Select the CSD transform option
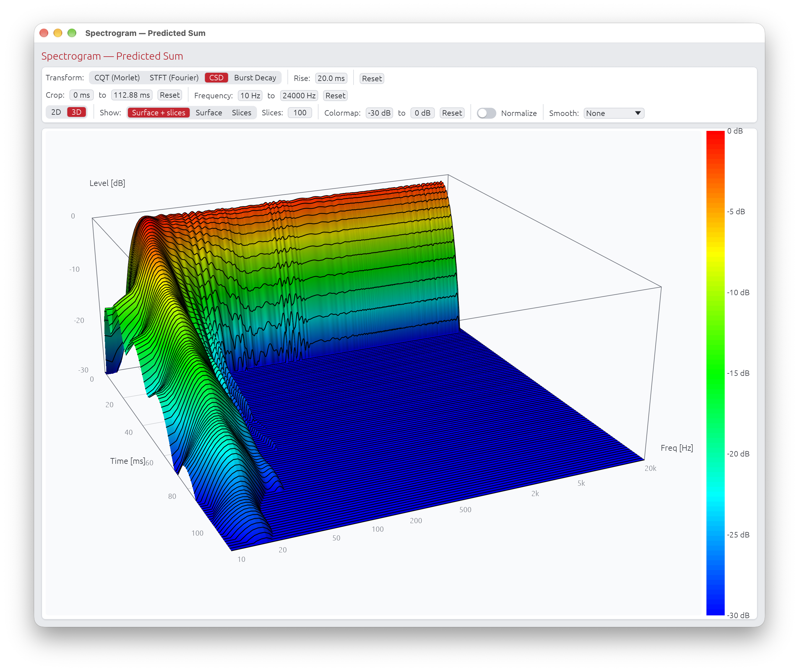Image resolution: width=799 pixels, height=672 pixels. coord(216,78)
